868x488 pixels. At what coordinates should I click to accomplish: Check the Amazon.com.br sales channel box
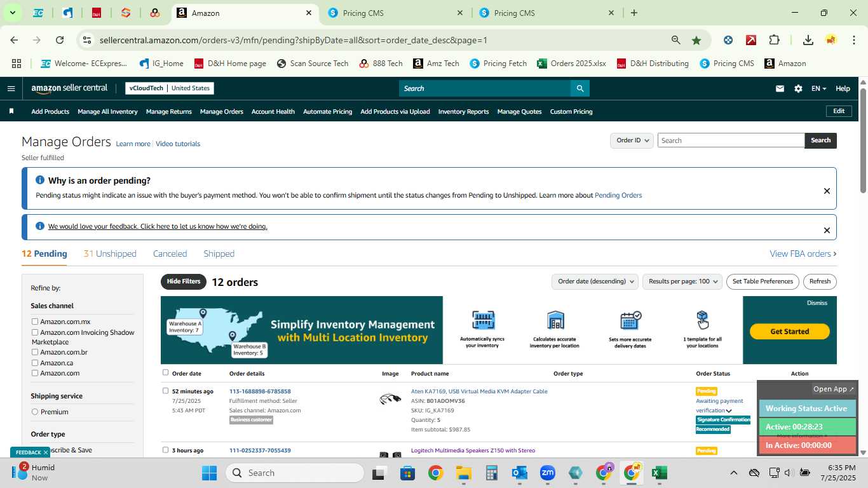(x=35, y=352)
